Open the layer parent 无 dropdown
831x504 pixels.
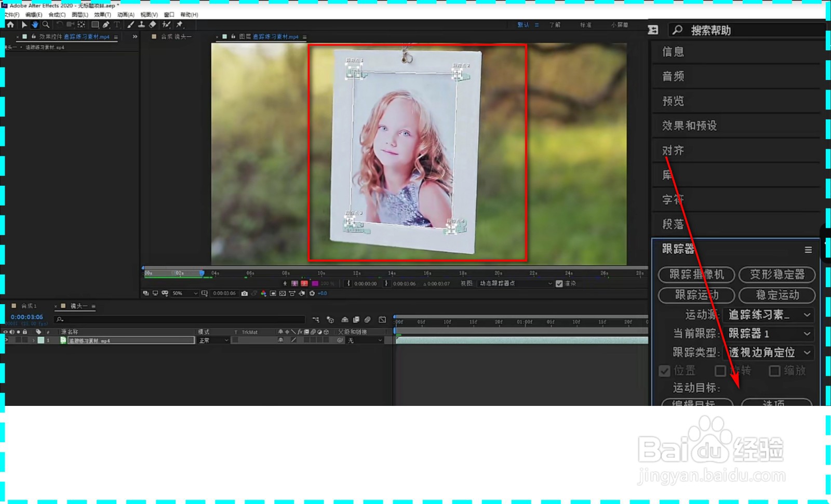365,340
